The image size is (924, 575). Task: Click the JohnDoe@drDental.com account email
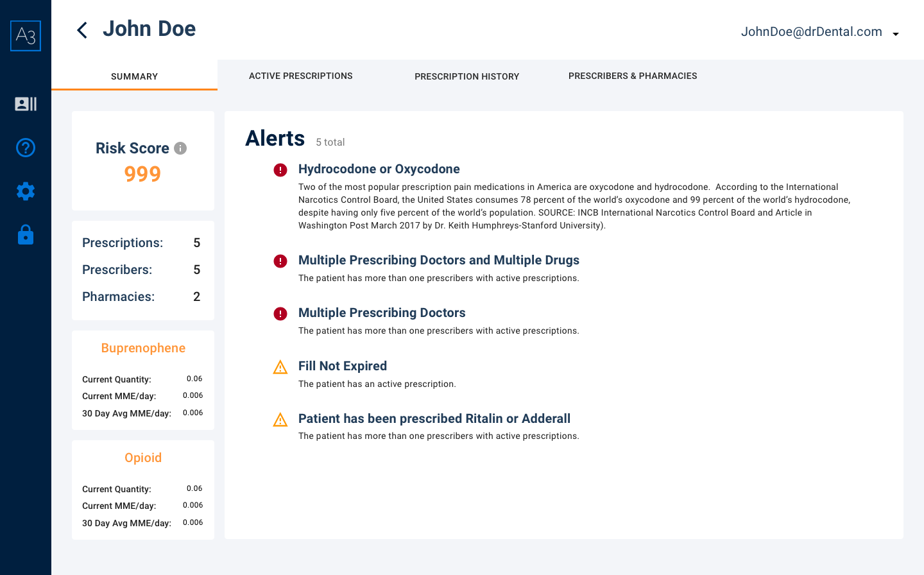812,32
